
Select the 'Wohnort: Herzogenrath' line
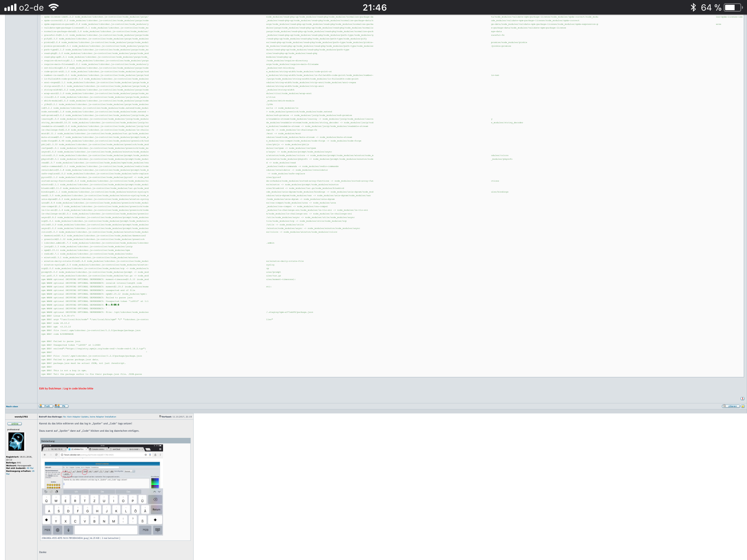point(19,466)
